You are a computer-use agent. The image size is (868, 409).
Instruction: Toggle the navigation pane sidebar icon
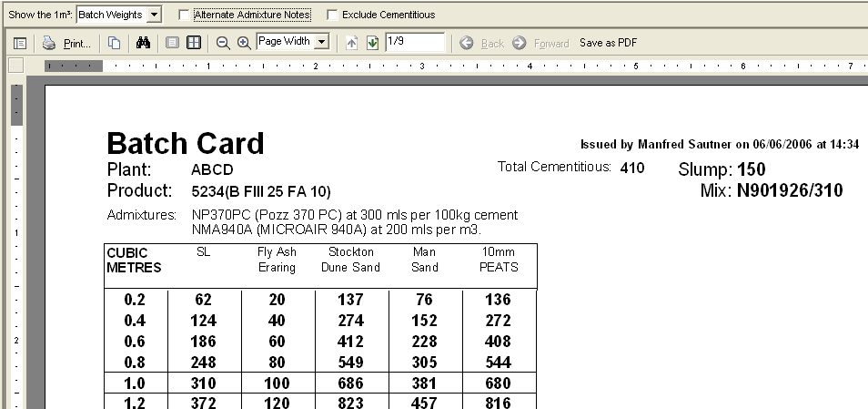[19, 43]
